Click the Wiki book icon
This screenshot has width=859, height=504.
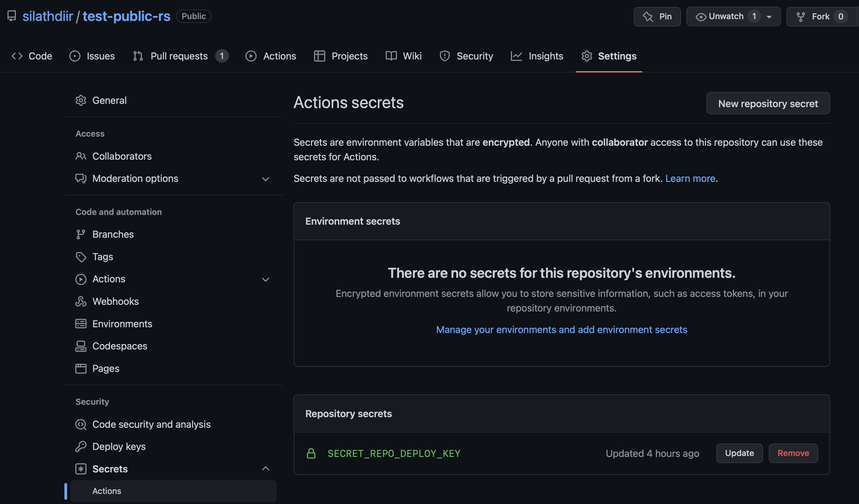click(x=391, y=56)
